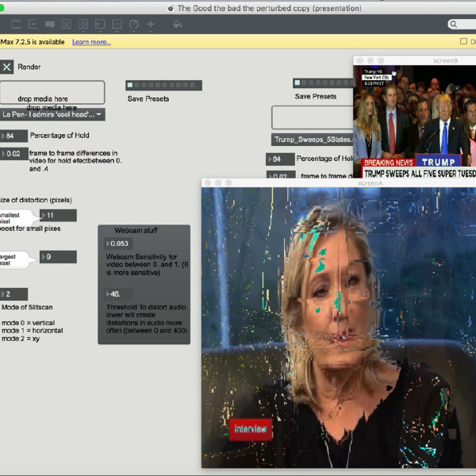Select first slot in left preset bar
Viewport: 476px width, 476px height.
point(130,85)
